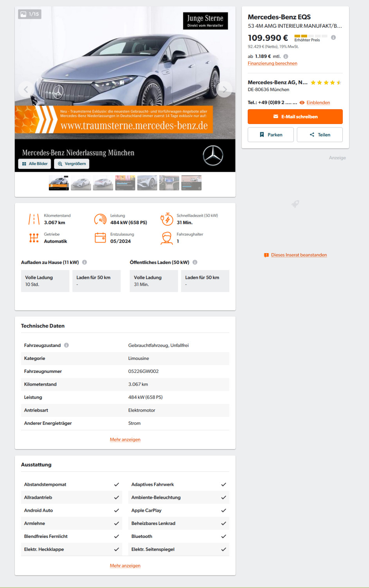Click the Fahrzeughalter person icon
This screenshot has height=588, width=369.
[x=167, y=238]
